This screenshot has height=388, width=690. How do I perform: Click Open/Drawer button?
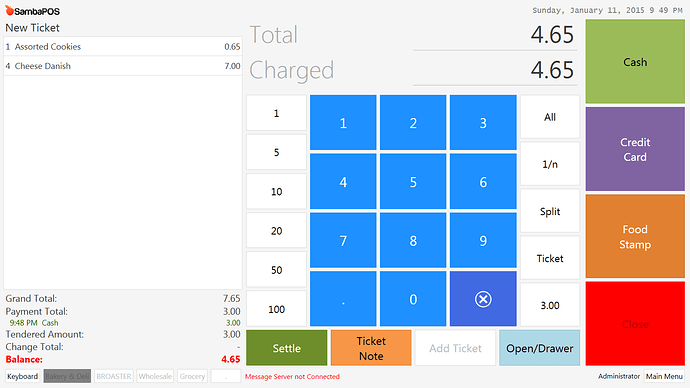540,348
